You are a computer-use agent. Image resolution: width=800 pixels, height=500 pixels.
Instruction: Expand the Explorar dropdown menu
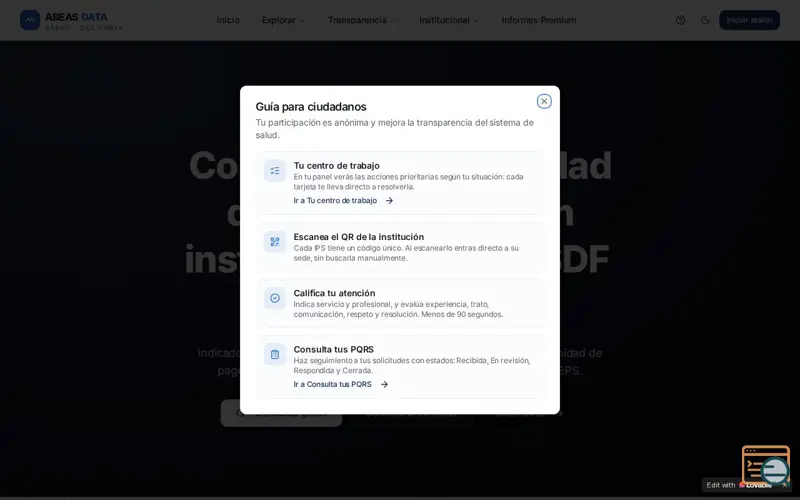(x=283, y=20)
